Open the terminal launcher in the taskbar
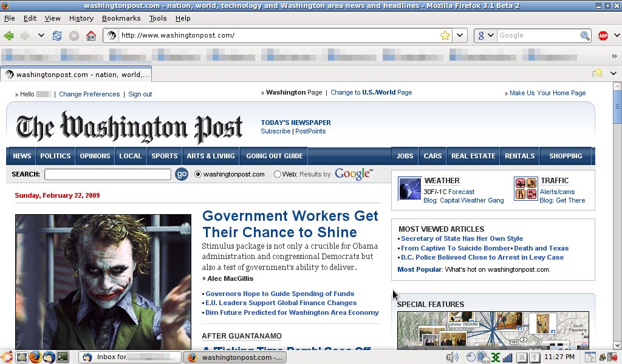The image size is (622, 364). (x=62, y=357)
